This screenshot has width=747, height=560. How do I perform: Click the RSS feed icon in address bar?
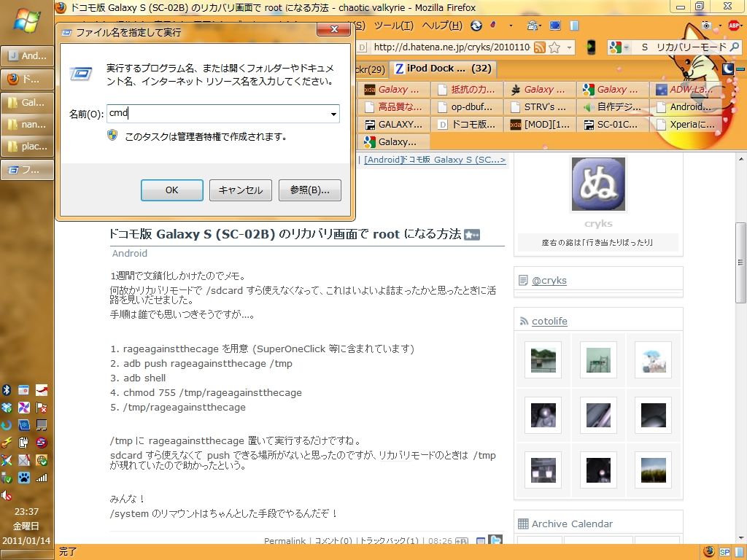click(x=539, y=47)
